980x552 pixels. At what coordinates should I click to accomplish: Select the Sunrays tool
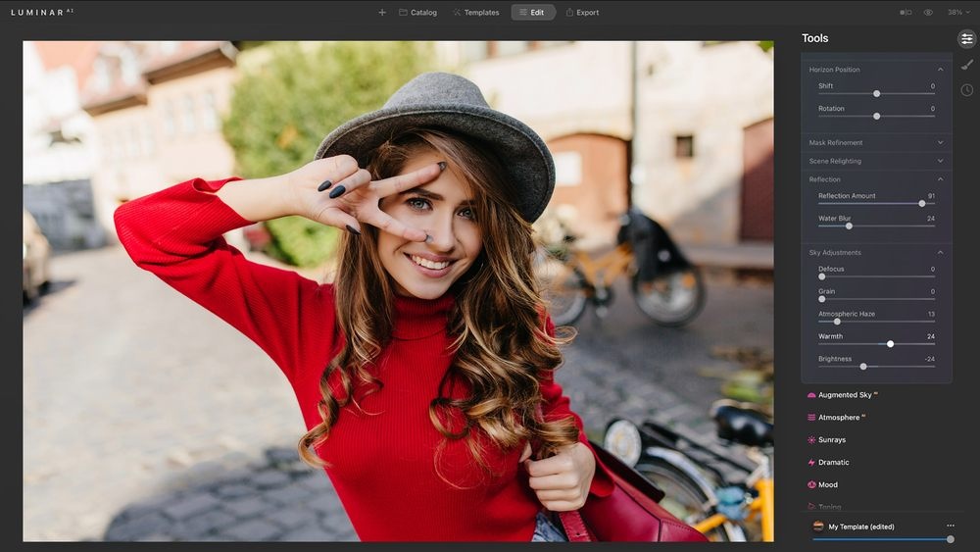tap(831, 440)
